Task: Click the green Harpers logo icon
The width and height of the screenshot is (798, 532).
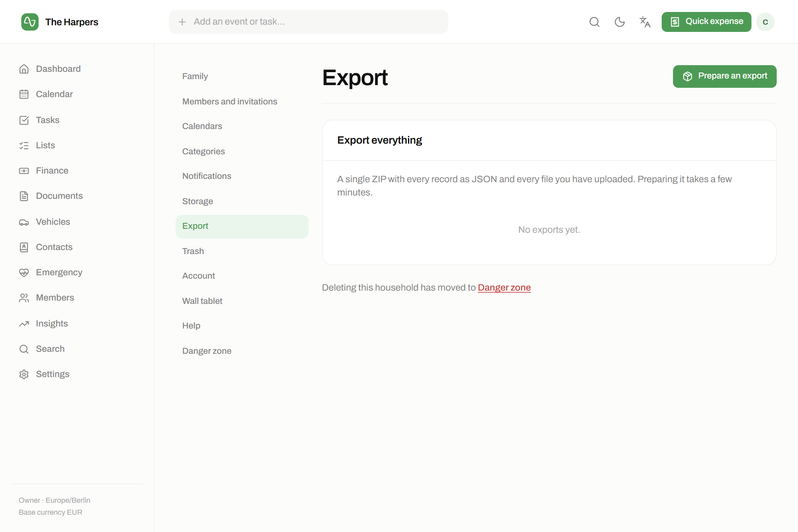Action: [30, 22]
